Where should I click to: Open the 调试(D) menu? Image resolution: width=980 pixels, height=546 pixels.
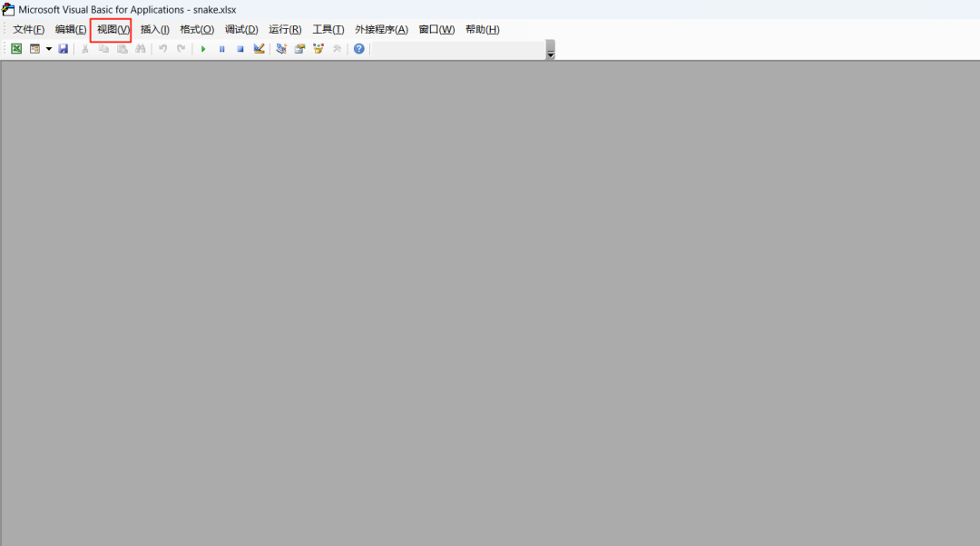click(x=241, y=29)
